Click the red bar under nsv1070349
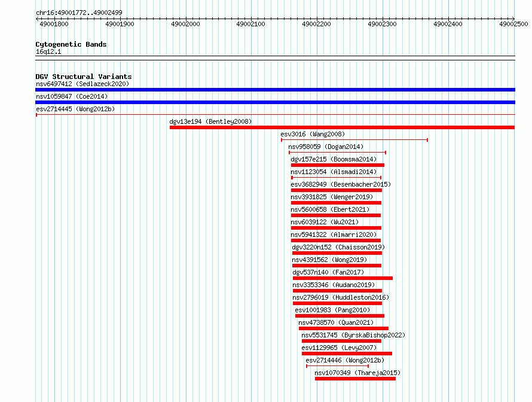This screenshot has height=402, width=532. tap(355, 379)
